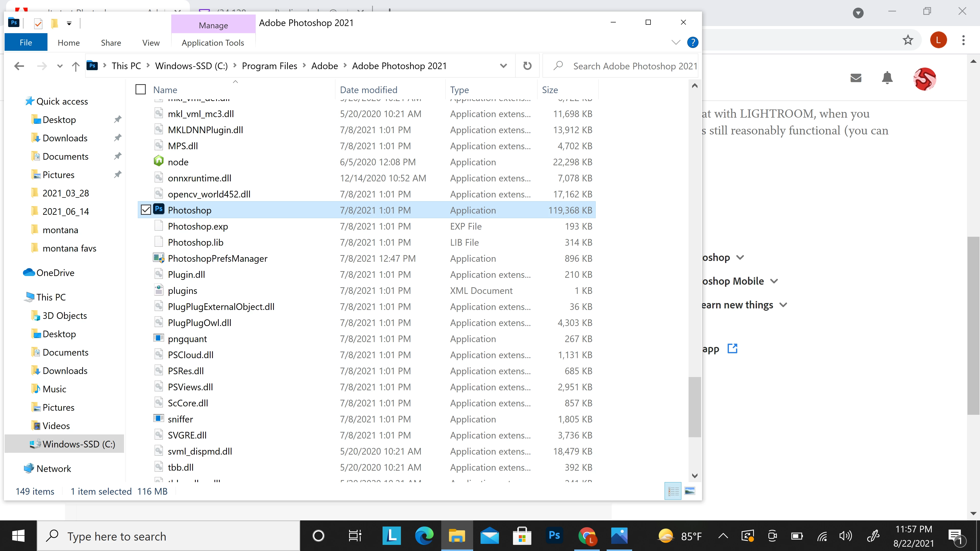980x551 pixels.
Task: Sort by the Date modified column
Action: point(368,90)
